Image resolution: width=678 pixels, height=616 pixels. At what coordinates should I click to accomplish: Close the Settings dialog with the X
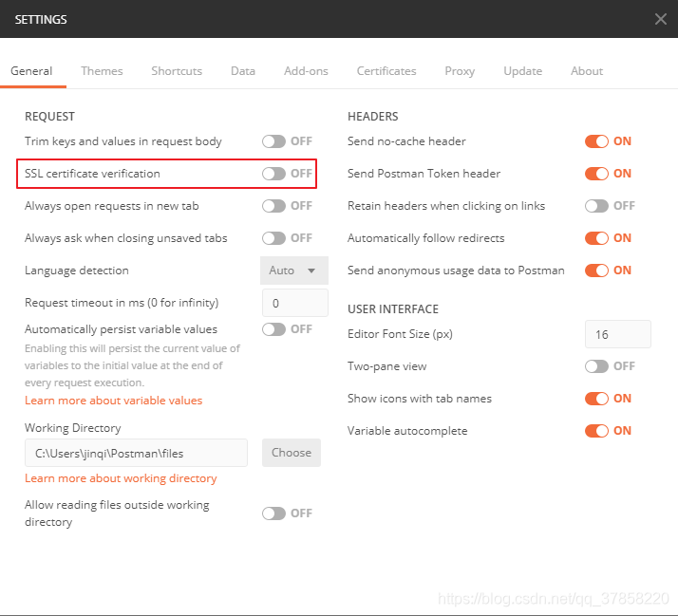661,19
